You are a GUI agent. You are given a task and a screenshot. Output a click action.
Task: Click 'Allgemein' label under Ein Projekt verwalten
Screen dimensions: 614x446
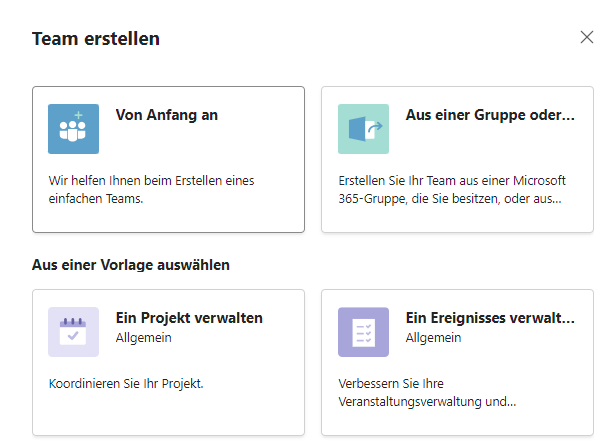143,338
